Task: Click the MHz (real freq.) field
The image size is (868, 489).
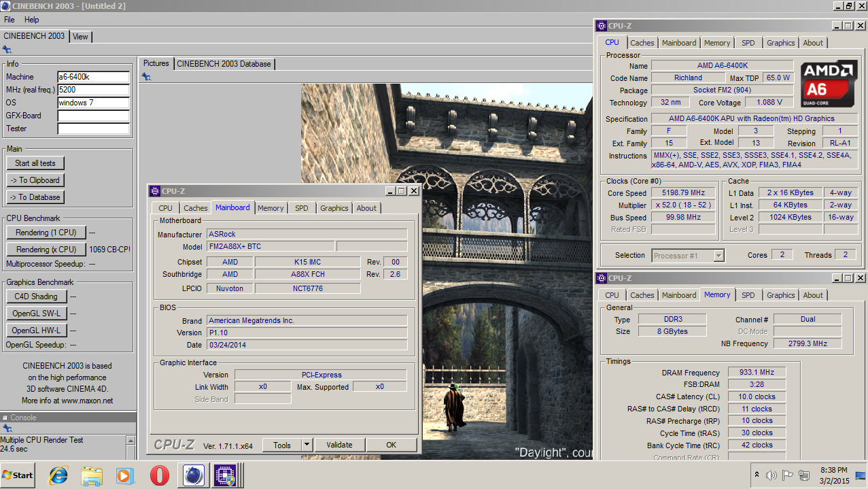Action: coord(93,90)
